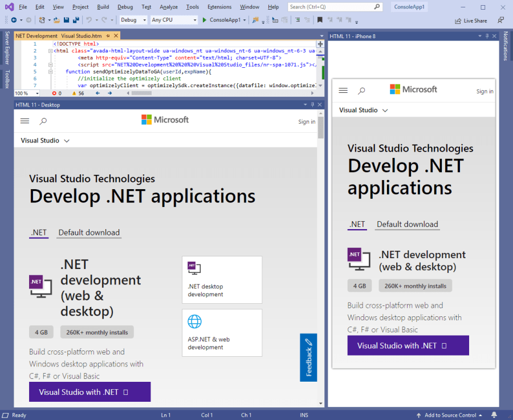Click the search magnifier in iPhone 8 preview
The image size is (513, 420).
361,91
